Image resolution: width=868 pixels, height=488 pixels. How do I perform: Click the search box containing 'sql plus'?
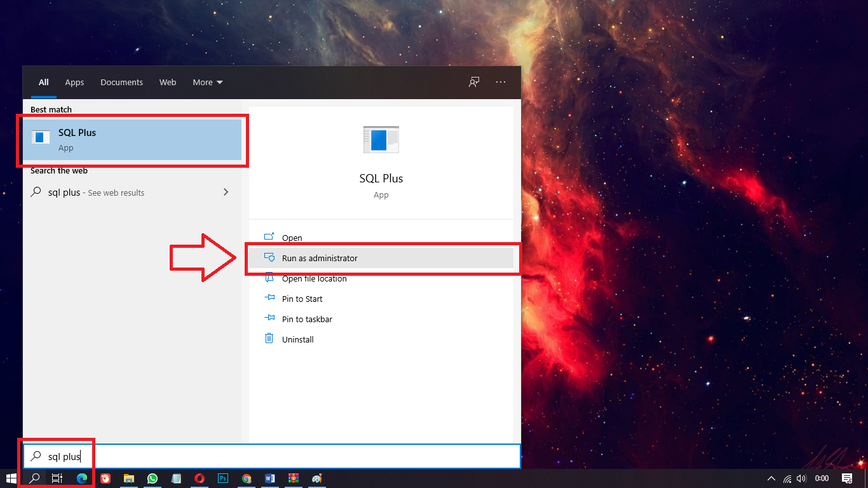click(x=272, y=456)
